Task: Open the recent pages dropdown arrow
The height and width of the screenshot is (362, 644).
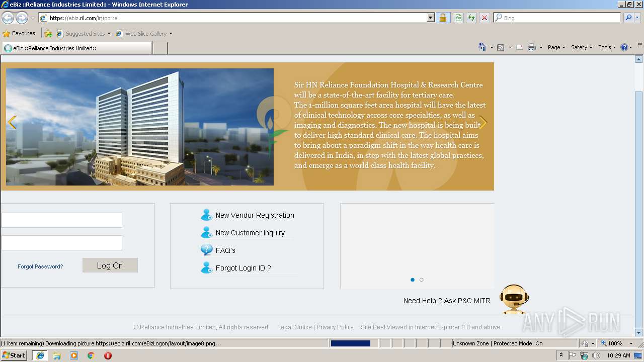Action: pyautogui.click(x=33, y=18)
